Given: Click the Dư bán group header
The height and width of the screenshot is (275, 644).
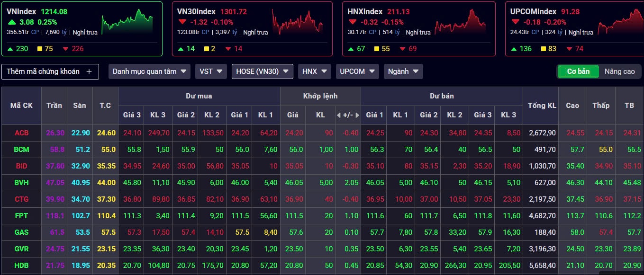Looking at the screenshot, I should click(x=442, y=96).
